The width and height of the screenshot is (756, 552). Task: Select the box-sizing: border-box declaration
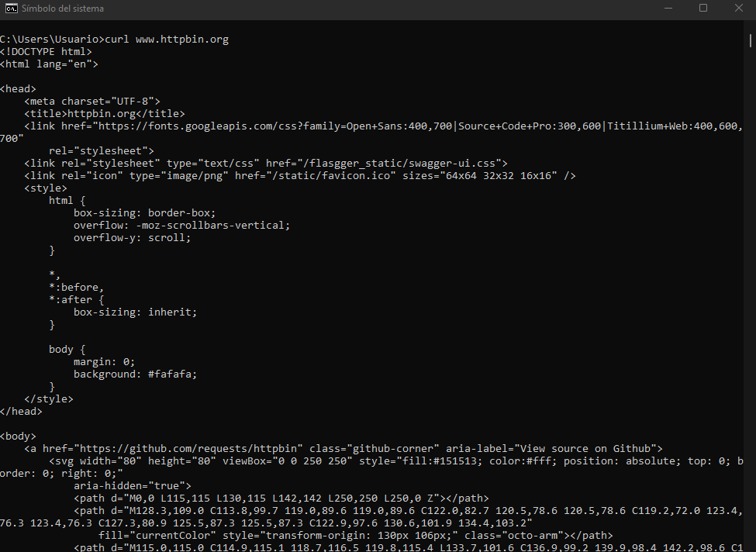[x=144, y=212]
